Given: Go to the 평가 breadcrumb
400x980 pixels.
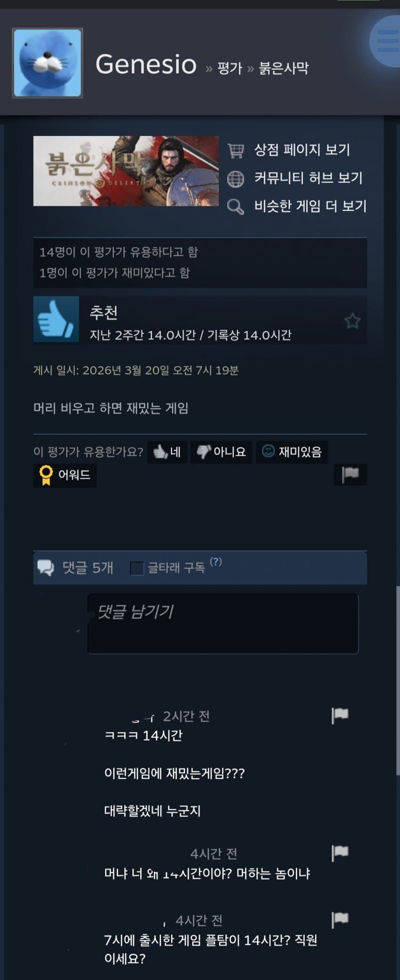Looking at the screenshot, I should 230,68.
